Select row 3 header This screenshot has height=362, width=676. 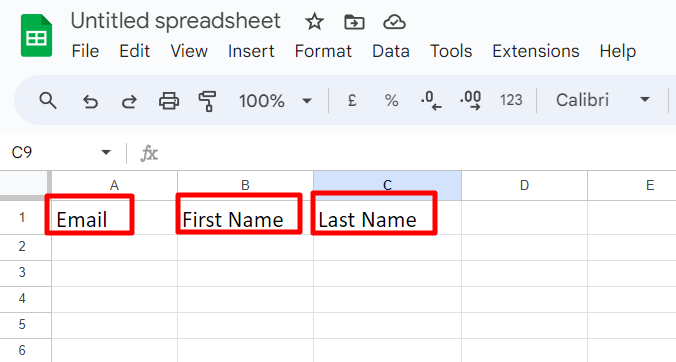point(25,273)
